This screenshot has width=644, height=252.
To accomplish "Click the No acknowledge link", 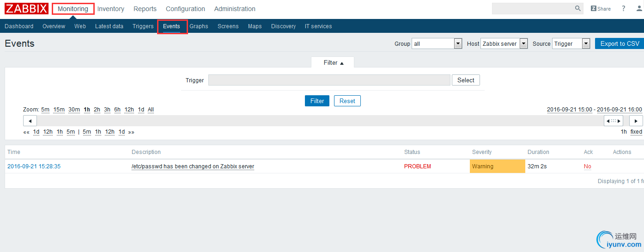I will pos(587,166).
